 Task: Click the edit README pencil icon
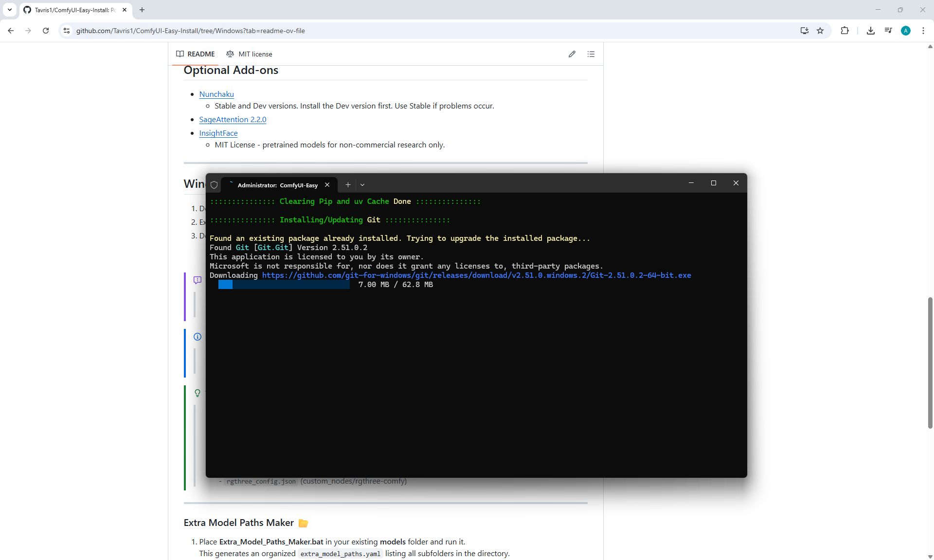tap(572, 54)
